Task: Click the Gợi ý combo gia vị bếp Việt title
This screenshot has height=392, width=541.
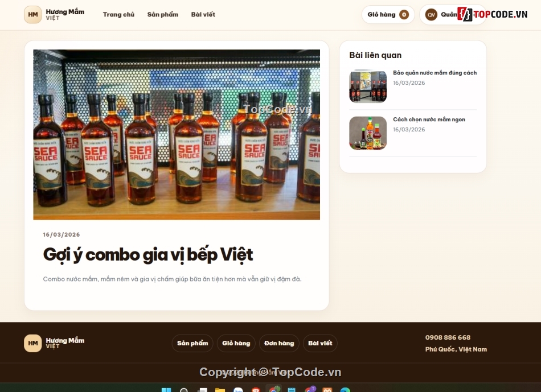Action: [147, 255]
